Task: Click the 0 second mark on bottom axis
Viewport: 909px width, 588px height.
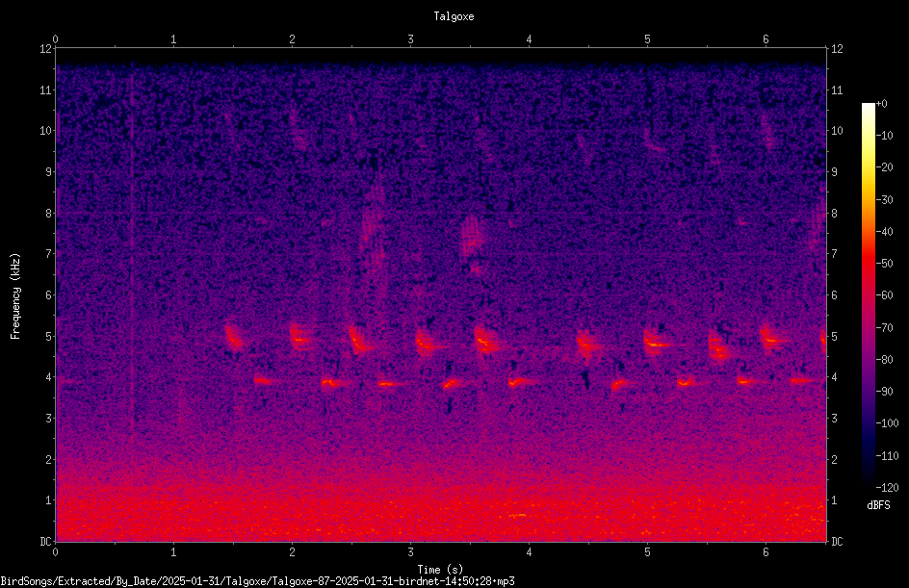Action: point(55,552)
